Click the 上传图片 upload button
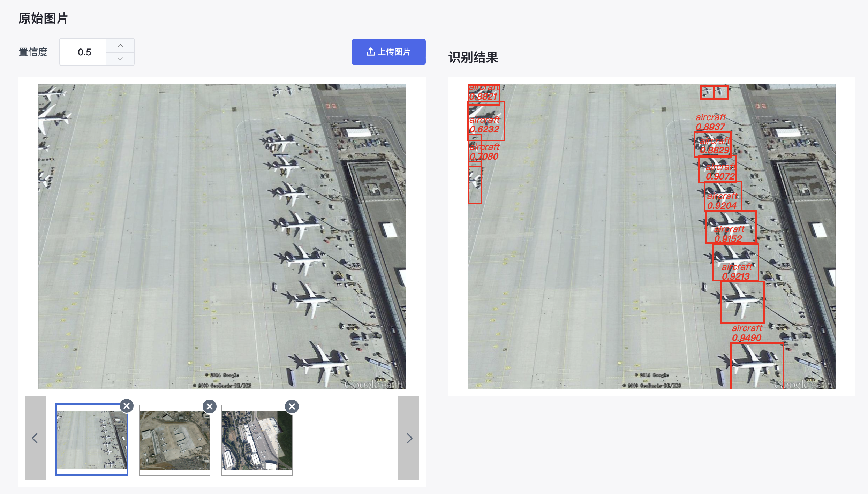Image resolution: width=868 pixels, height=494 pixels. point(388,52)
